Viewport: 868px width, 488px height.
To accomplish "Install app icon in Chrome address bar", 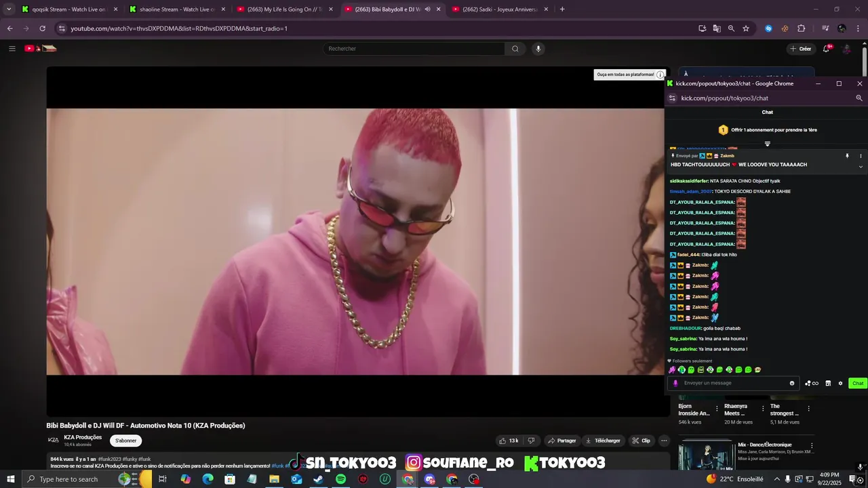I will (703, 28).
